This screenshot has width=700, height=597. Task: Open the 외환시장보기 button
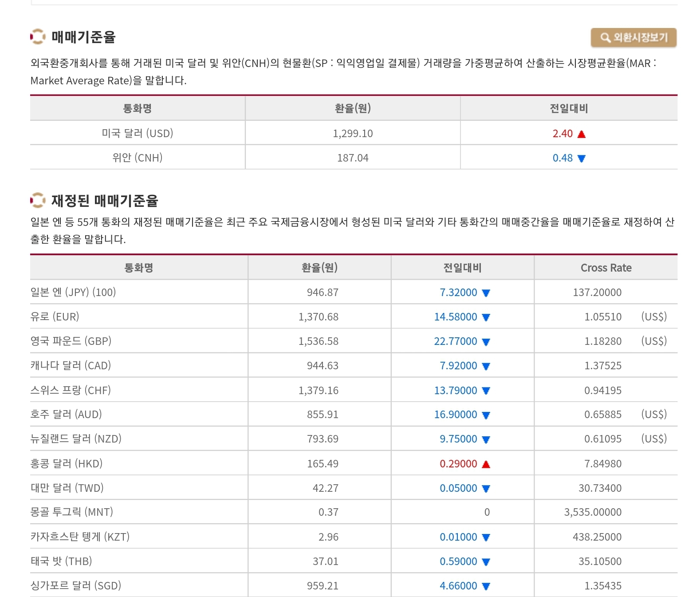633,38
